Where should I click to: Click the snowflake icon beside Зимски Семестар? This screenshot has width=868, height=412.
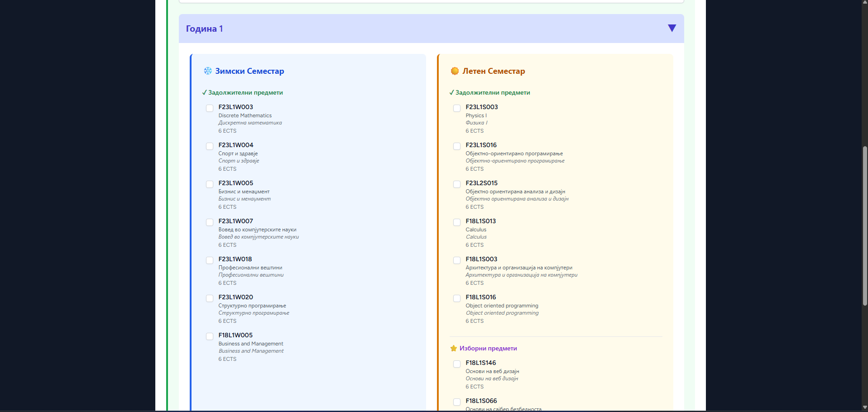[208, 71]
